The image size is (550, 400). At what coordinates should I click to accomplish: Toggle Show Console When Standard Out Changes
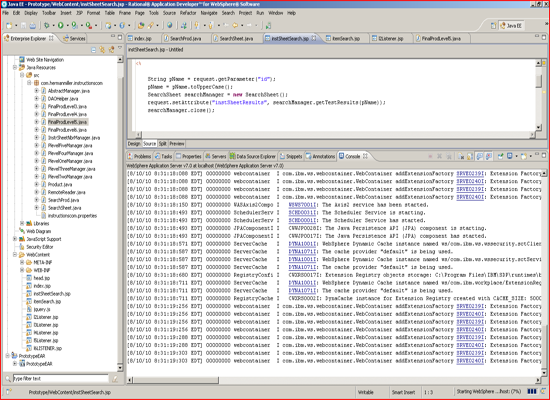pyautogui.click(x=479, y=156)
